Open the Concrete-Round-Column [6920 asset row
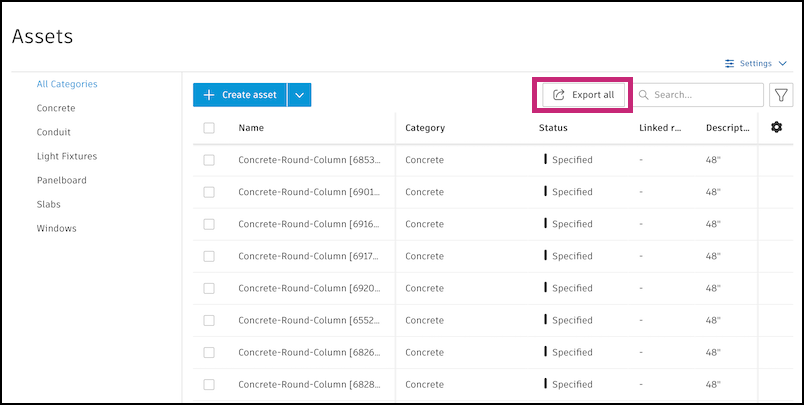This screenshot has width=804, height=405. [x=293, y=288]
